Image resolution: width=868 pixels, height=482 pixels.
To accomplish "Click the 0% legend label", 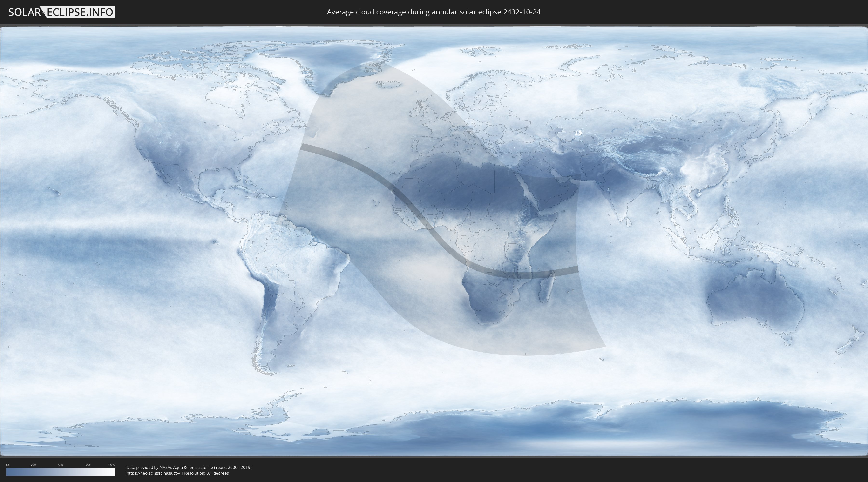I will pos(8,465).
